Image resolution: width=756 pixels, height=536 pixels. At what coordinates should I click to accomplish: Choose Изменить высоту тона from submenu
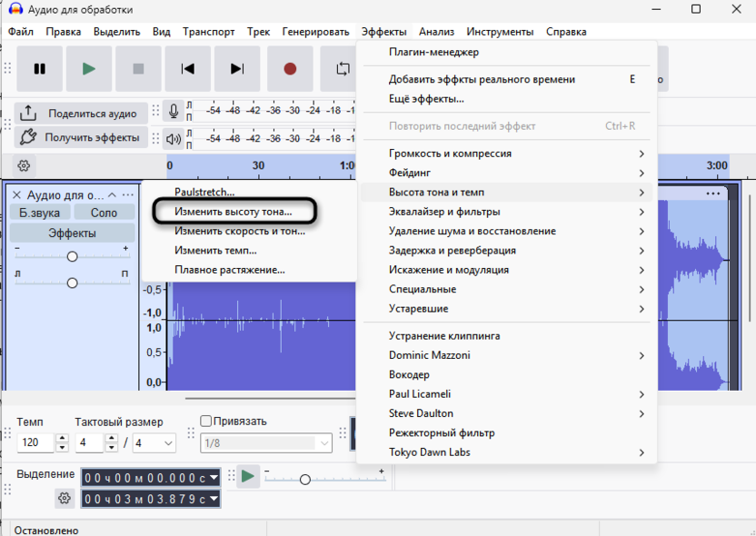pos(234,212)
